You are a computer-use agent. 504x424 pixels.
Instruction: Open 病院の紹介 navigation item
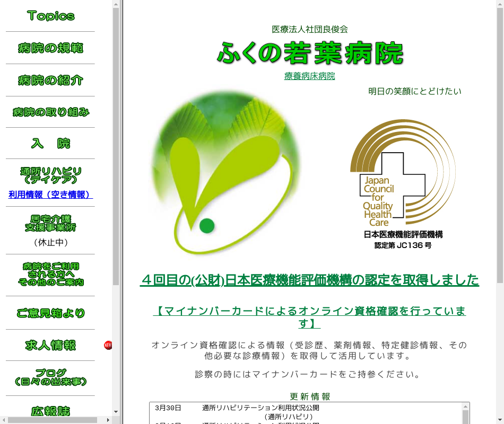(50, 81)
